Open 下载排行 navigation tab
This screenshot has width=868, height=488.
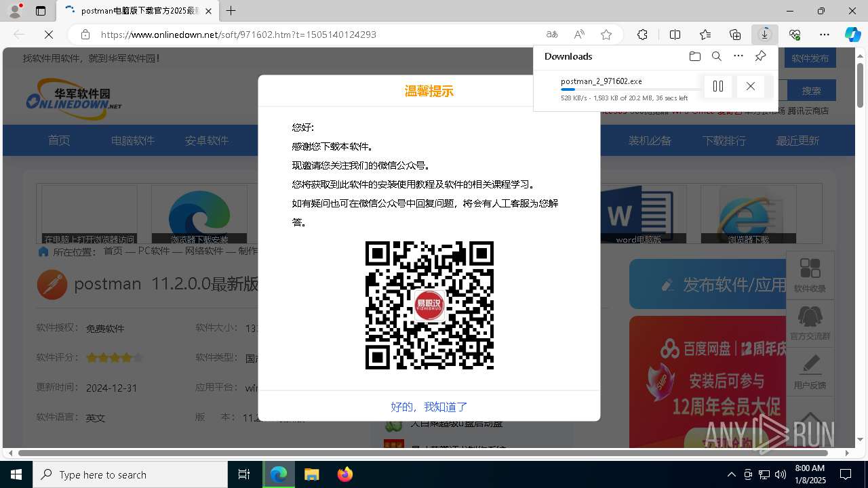pyautogui.click(x=724, y=140)
